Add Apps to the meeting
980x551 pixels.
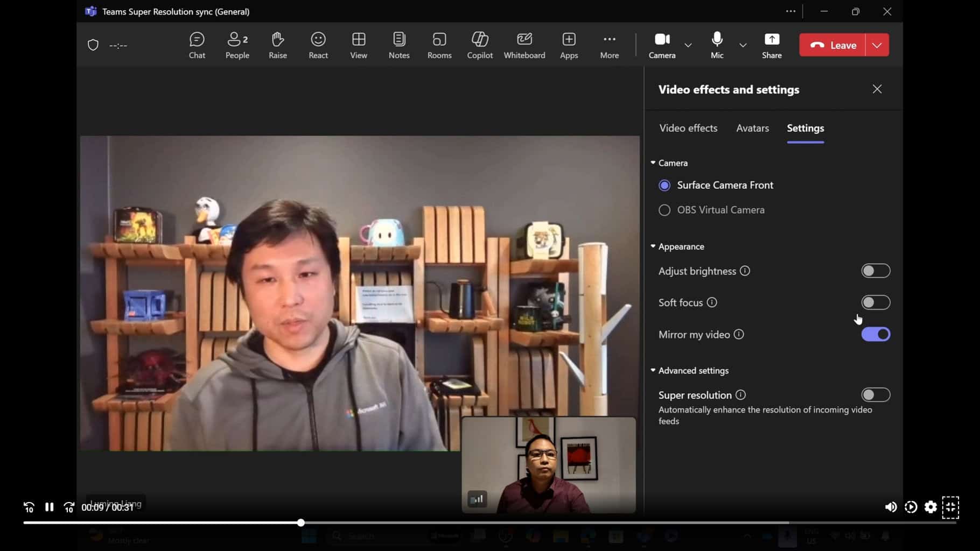click(569, 45)
